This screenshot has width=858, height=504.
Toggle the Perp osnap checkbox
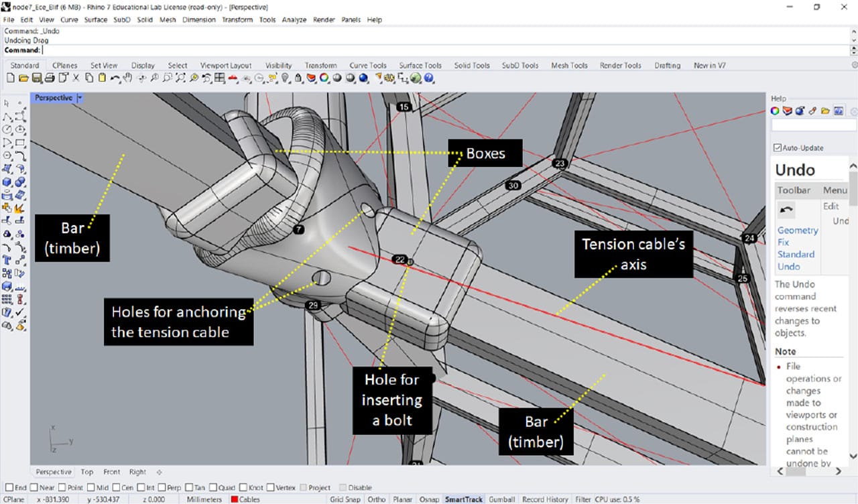pos(161,488)
